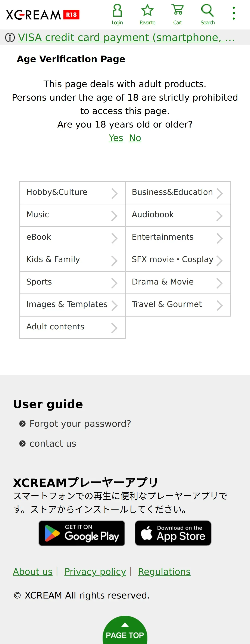Open Forgot your password guide
This screenshot has height=644, width=250.
click(x=80, y=424)
